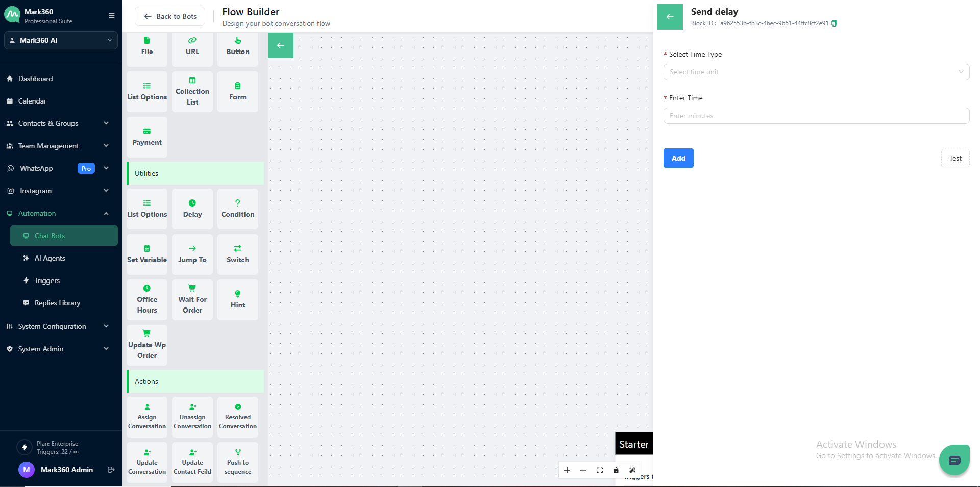Click the Enter minutes input field

tap(816, 116)
